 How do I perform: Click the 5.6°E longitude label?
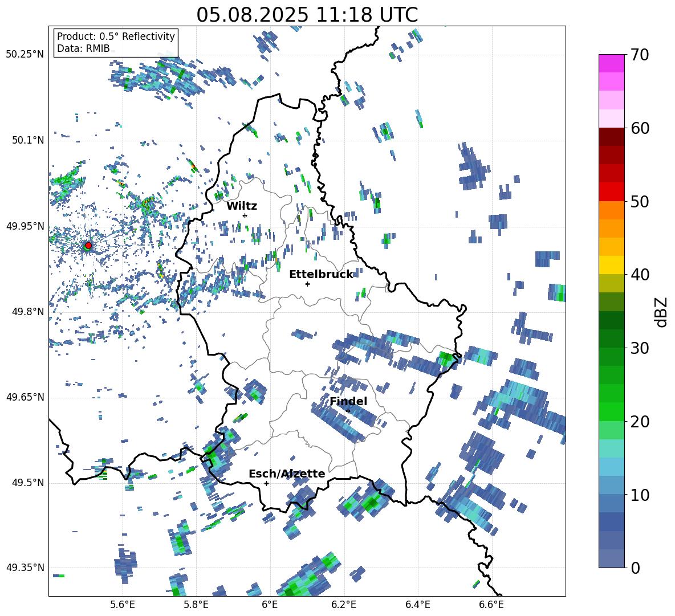click(123, 605)
